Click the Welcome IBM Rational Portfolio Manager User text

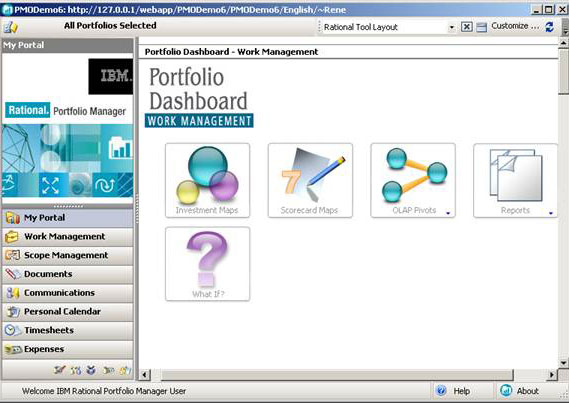(x=104, y=391)
